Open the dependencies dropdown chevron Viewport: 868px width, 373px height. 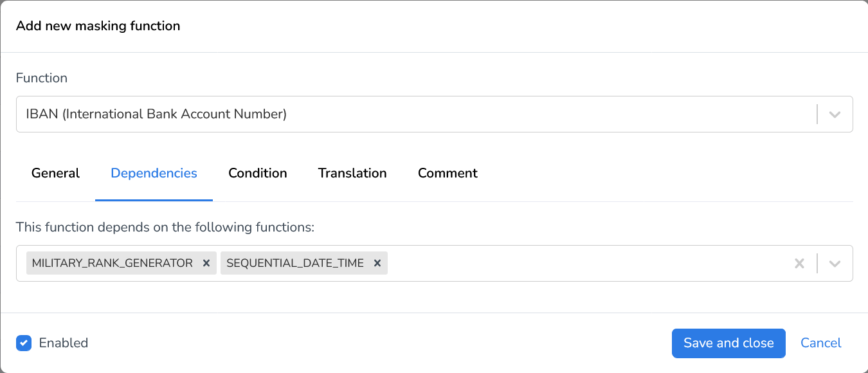tap(835, 262)
